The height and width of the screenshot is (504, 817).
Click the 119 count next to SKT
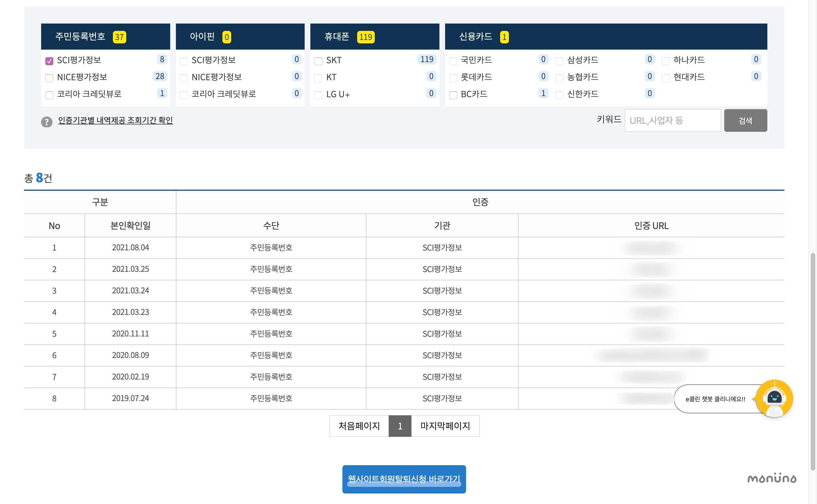pos(427,59)
